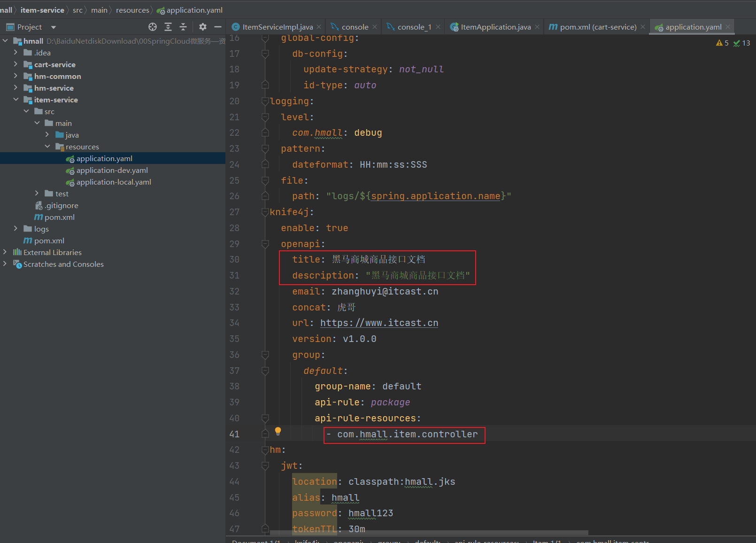Close the ItemApplication.java tab

(x=537, y=27)
